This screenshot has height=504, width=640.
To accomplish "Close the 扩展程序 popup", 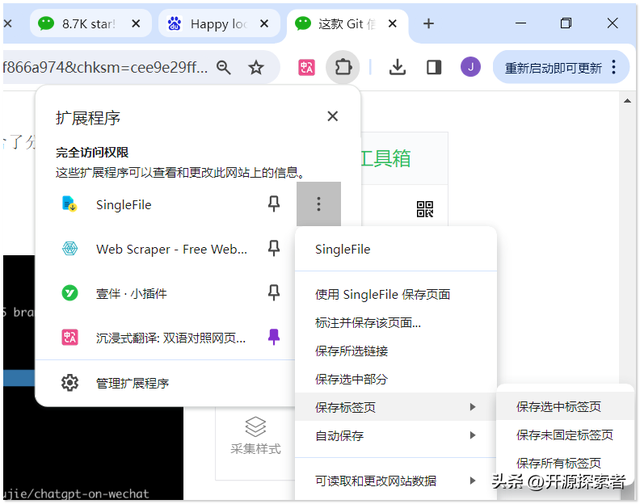I will [333, 116].
